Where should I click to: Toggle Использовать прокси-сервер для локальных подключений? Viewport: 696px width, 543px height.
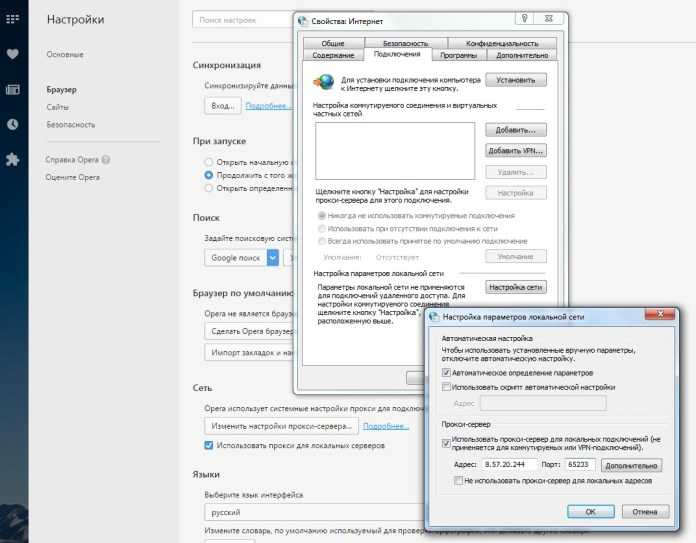pos(447,443)
